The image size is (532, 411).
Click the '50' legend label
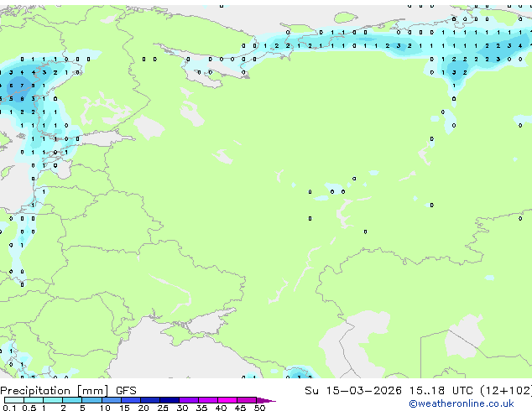[259, 408]
